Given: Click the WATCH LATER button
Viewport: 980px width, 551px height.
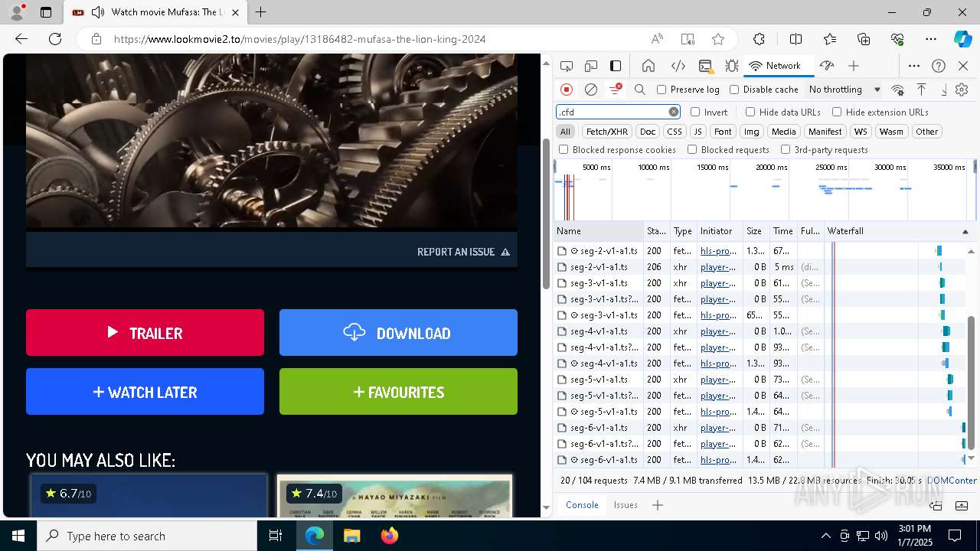Looking at the screenshot, I should point(145,392).
